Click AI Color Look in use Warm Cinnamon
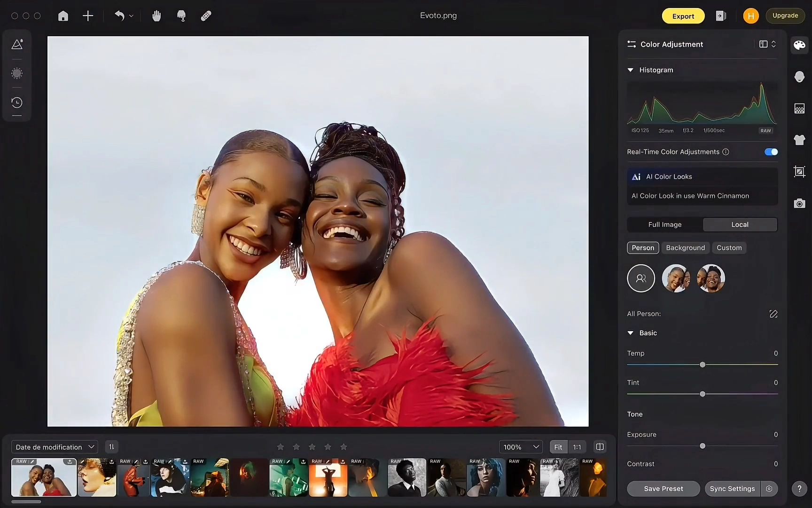Viewport: 812px width, 508px height. [702, 196]
